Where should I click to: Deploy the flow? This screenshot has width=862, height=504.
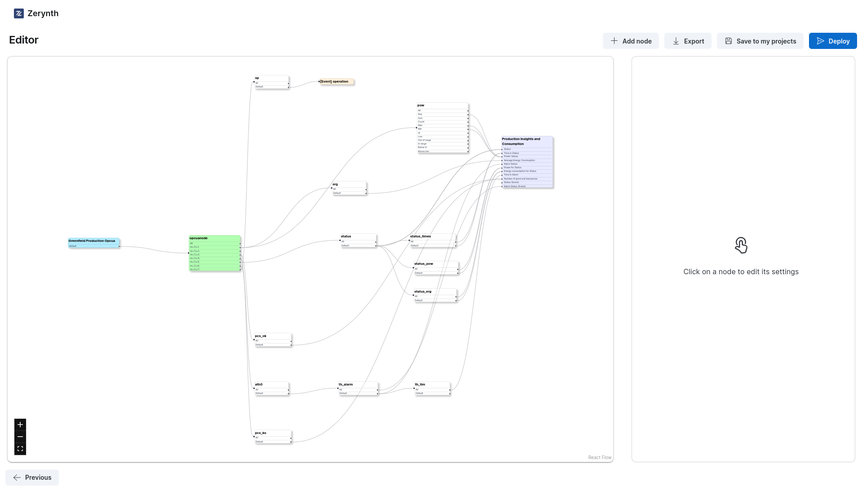click(x=833, y=41)
